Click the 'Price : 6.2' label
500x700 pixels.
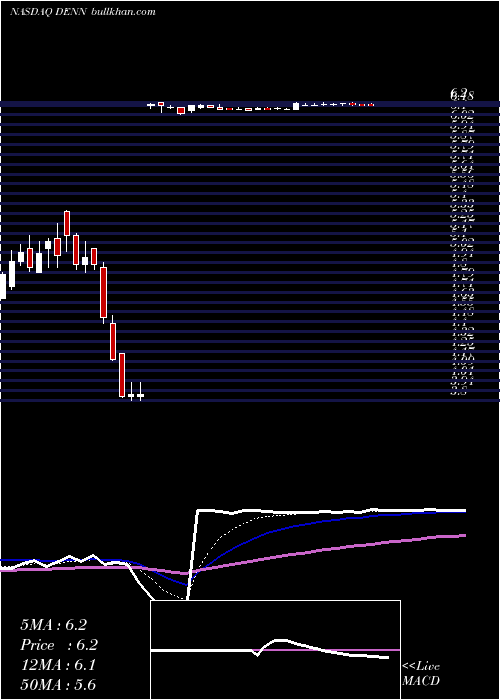[58, 645]
